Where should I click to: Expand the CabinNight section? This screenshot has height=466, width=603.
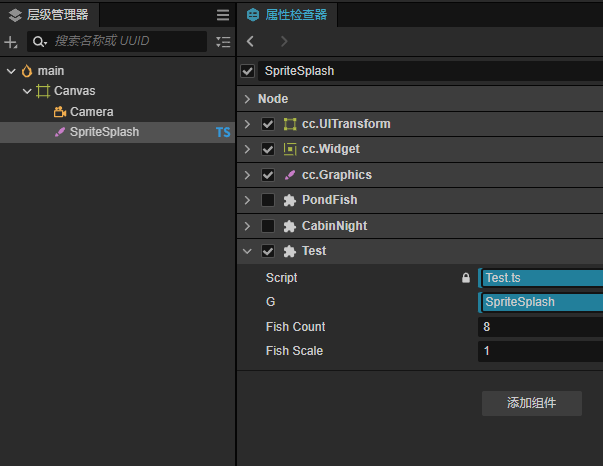tap(247, 226)
